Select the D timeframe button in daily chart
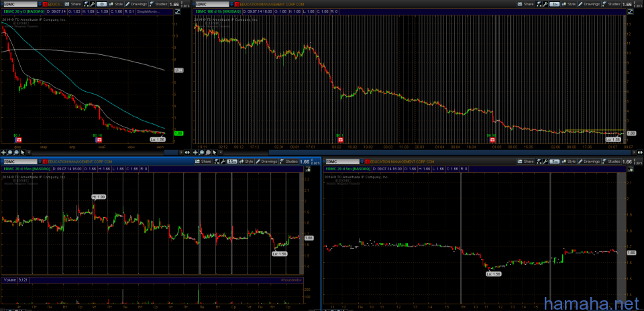The height and width of the screenshot is (311, 644). coord(102,4)
